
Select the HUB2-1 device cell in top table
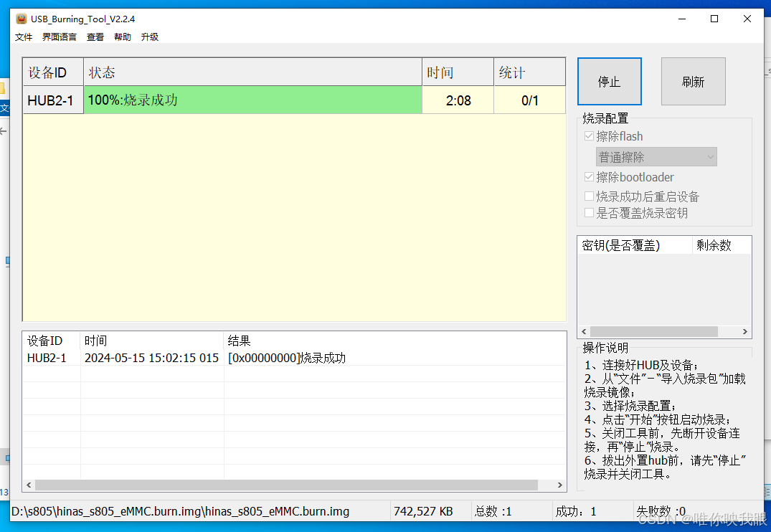(x=53, y=100)
